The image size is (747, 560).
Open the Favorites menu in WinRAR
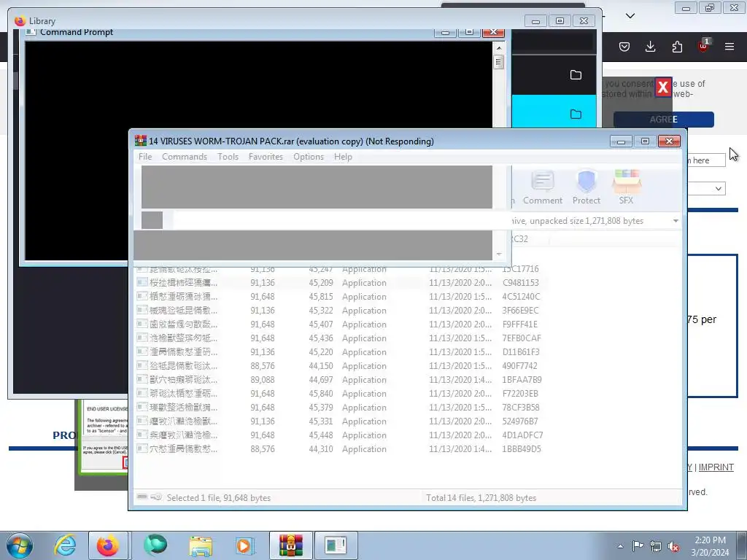(x=266, y=157)
